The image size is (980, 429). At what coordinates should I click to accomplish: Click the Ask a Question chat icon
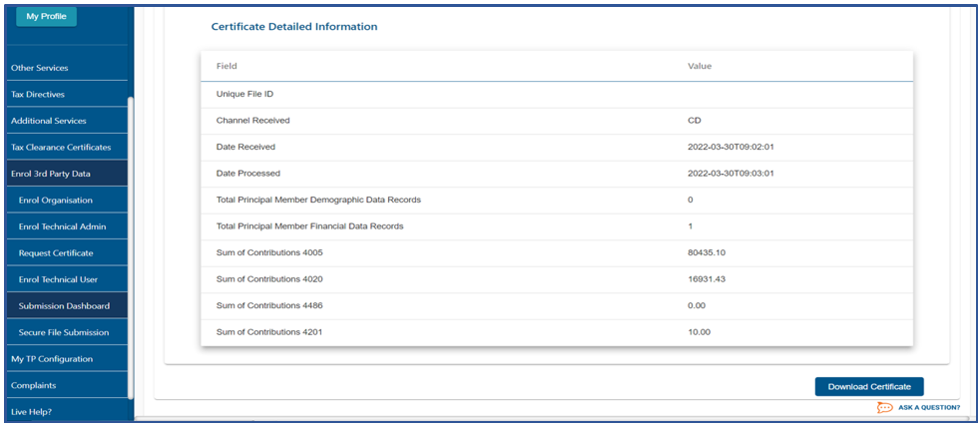pyautogui.click(x=884, y=407)
